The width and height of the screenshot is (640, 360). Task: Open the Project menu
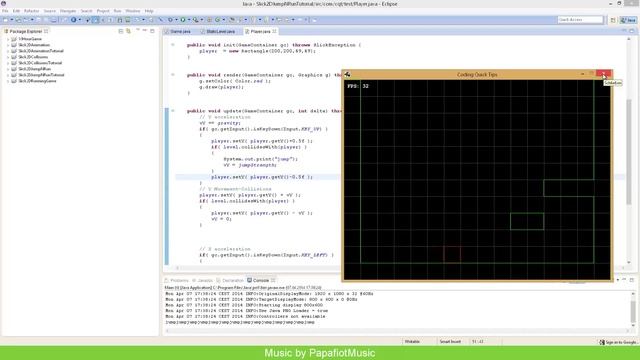click(103, 11)
